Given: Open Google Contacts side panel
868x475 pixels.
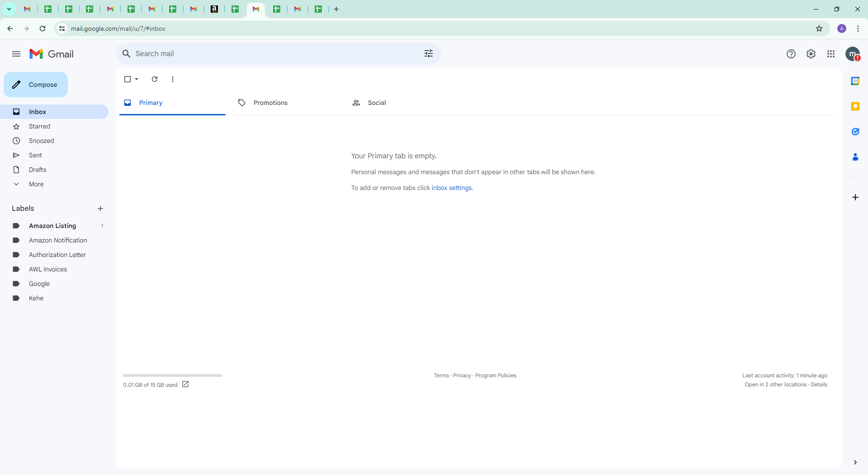Looking at the screenshot, I should click(855, 157).
